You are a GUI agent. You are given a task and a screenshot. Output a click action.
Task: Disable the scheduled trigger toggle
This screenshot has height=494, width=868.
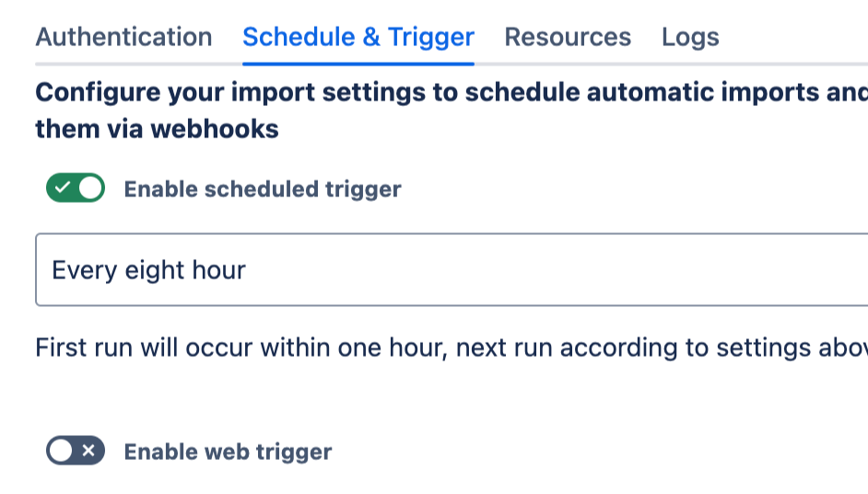[76, 189]
